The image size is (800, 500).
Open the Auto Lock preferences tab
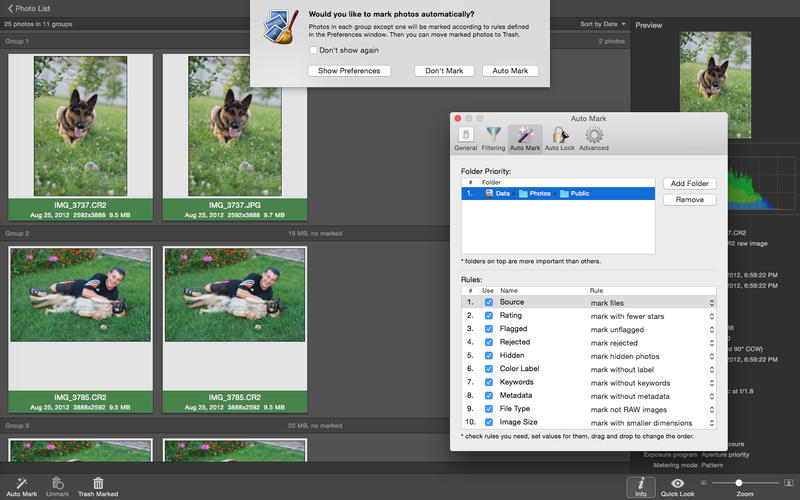[560, 139]
